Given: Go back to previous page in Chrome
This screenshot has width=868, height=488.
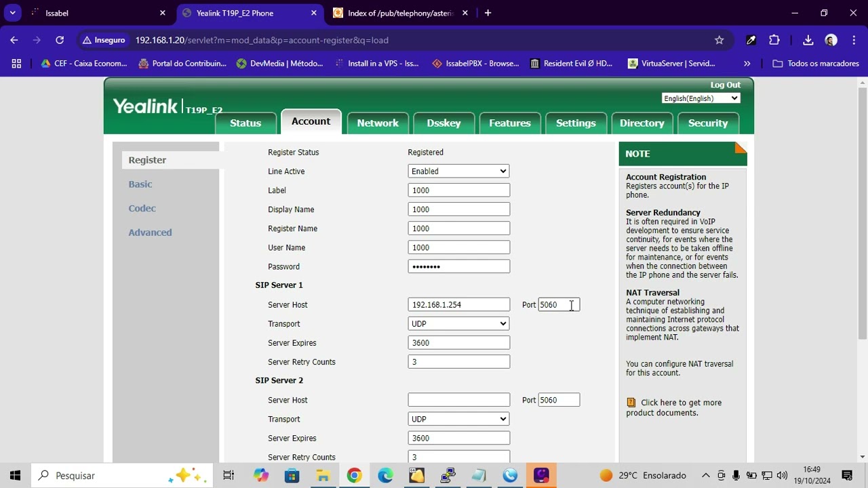Looking at the screenshot, I should click(14, 40).
